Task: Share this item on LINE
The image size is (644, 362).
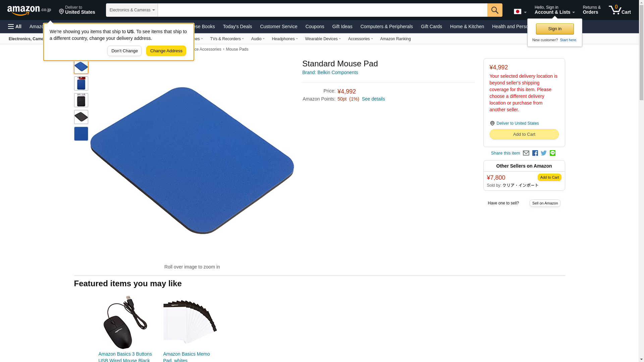Action: tap(552, 153)
